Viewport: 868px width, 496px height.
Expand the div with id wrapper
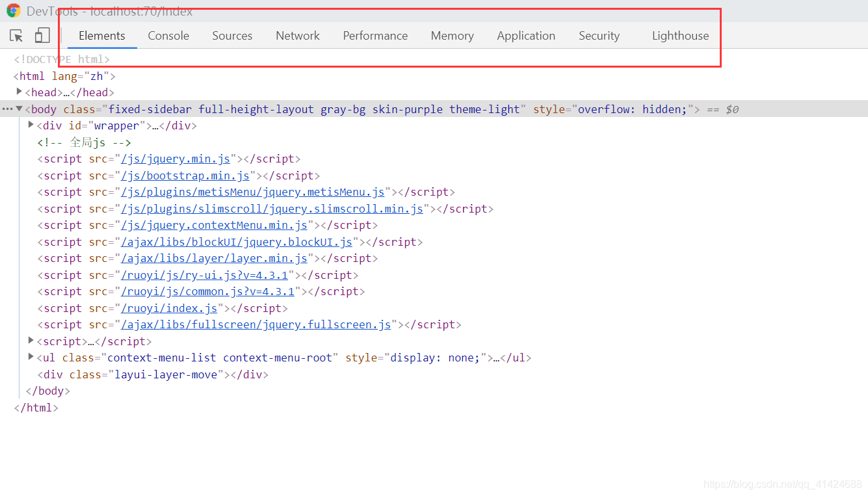31,125
